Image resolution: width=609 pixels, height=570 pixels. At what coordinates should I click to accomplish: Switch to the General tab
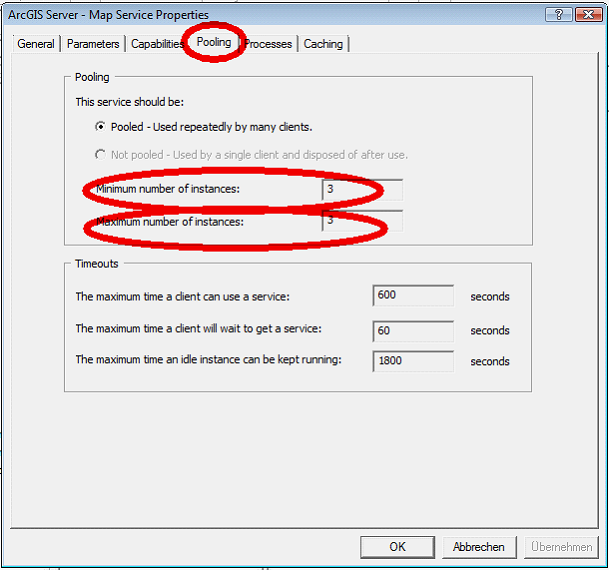(36, 44)
